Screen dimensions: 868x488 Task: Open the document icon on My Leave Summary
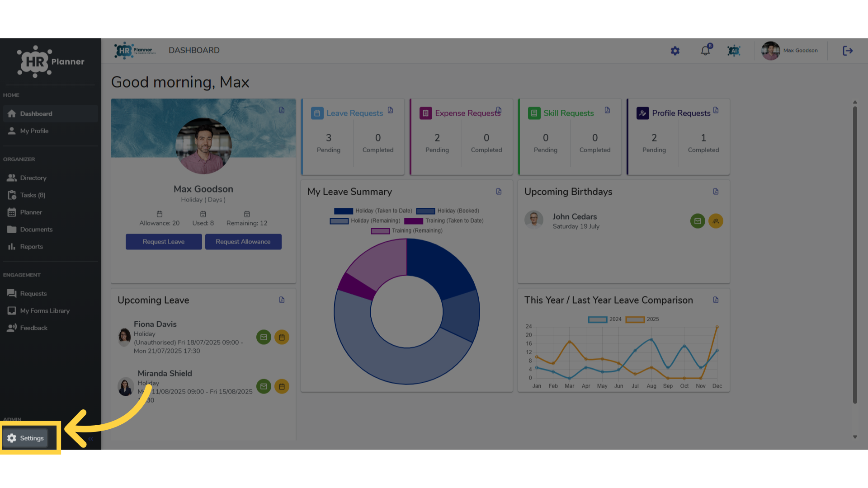click(x=499, y=191)
